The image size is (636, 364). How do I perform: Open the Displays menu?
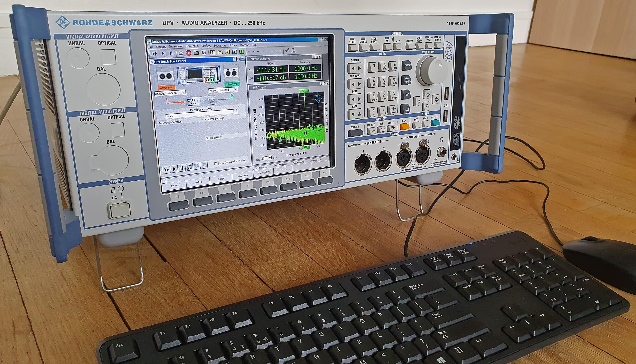point(206,46)
